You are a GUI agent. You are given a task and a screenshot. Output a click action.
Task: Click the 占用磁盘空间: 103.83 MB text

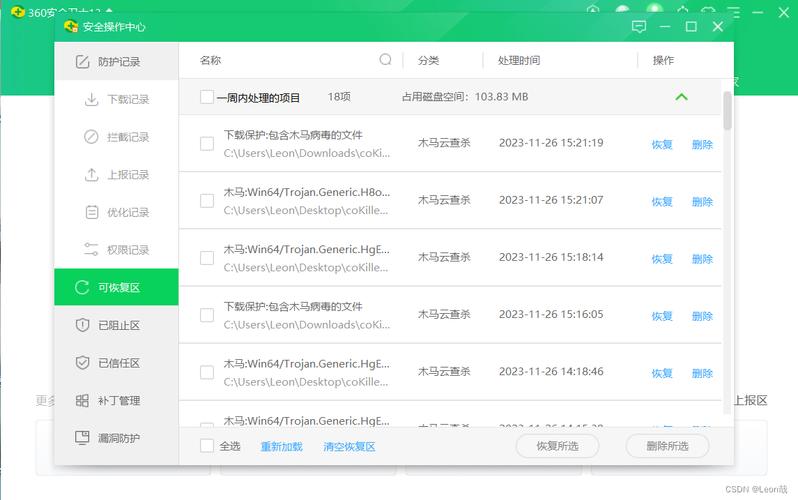click(465, 97)
